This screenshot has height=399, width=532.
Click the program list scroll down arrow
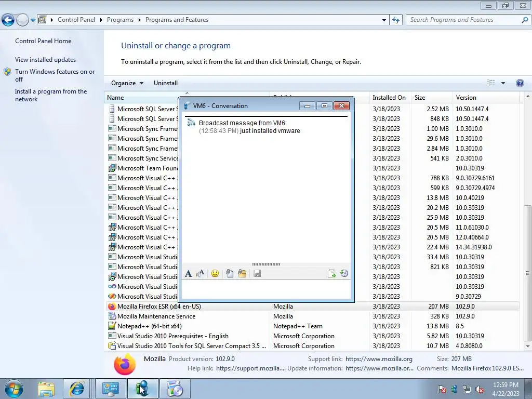(x=527, y=347)
